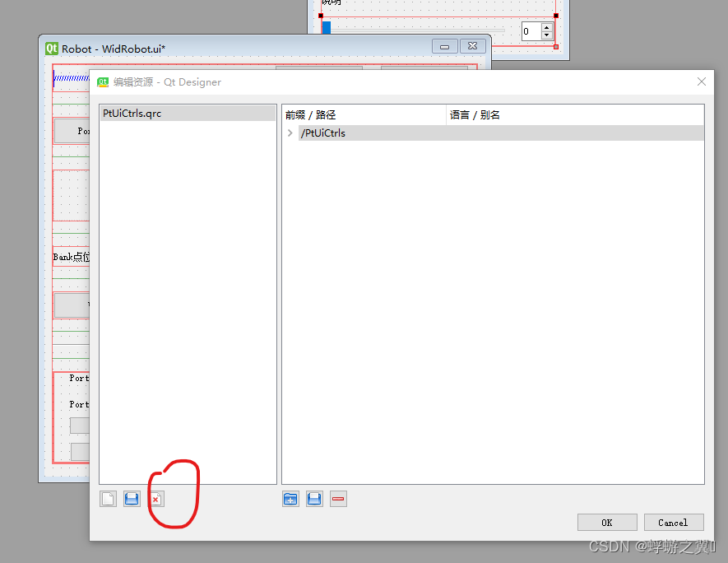Dismiss the dialog using Cancel
Image resolution: width=728 pixels, height=563 pixels.
[673, 522]
